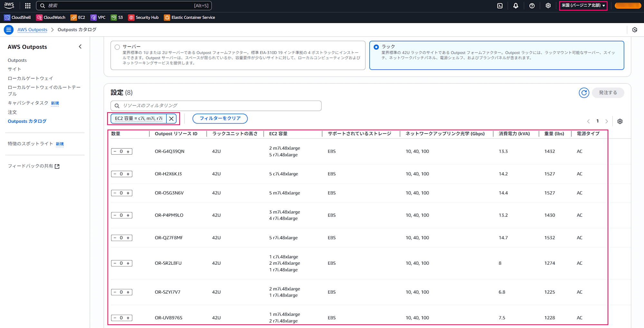
Task: Increase quantity for OR-UV8976S
Action: pyautogui.click(x=128, y=318)
